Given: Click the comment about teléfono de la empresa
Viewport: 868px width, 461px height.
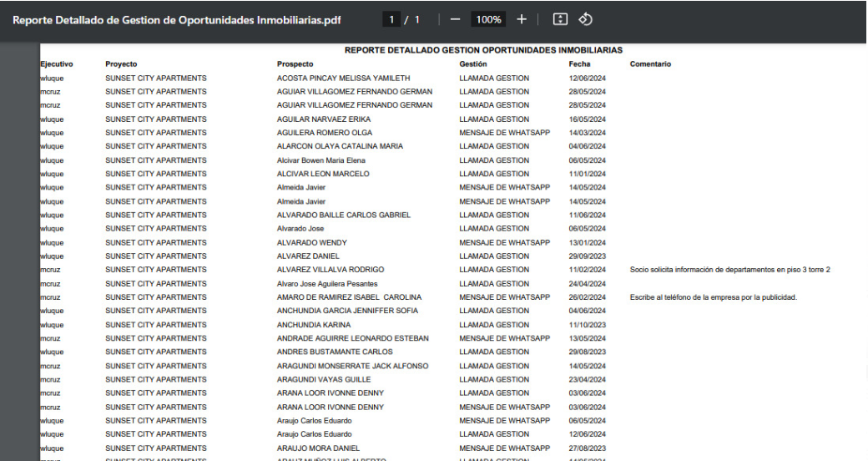Looking at the screenshot, I should (x=713, y=297).
